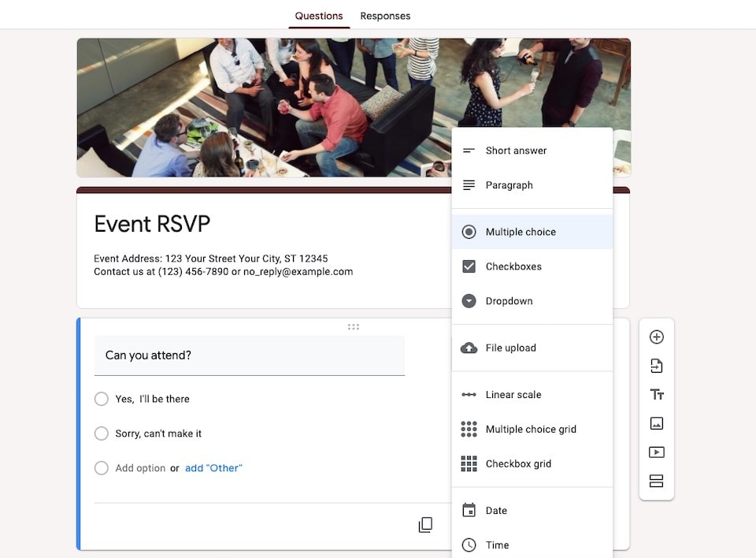
Task: Click the Add video icon
Action: click(656, 452)
